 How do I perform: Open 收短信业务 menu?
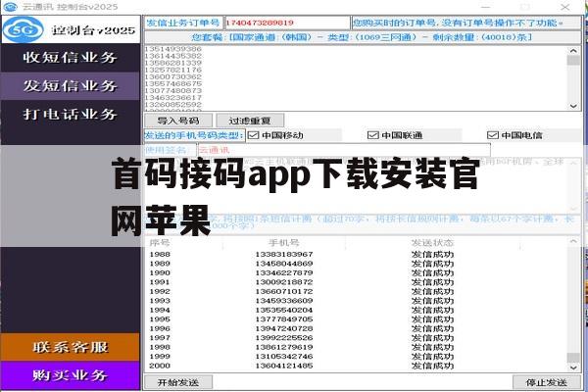coord(71,58)
